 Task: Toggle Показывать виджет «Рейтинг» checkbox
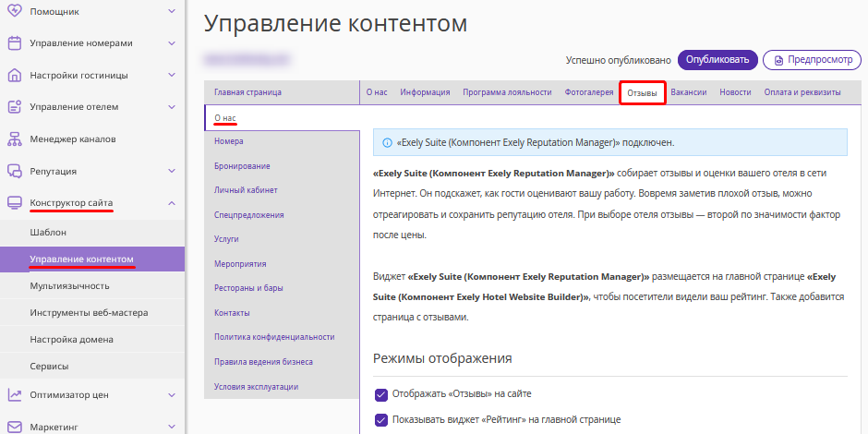pyautogui.click(x=380, y=419)
